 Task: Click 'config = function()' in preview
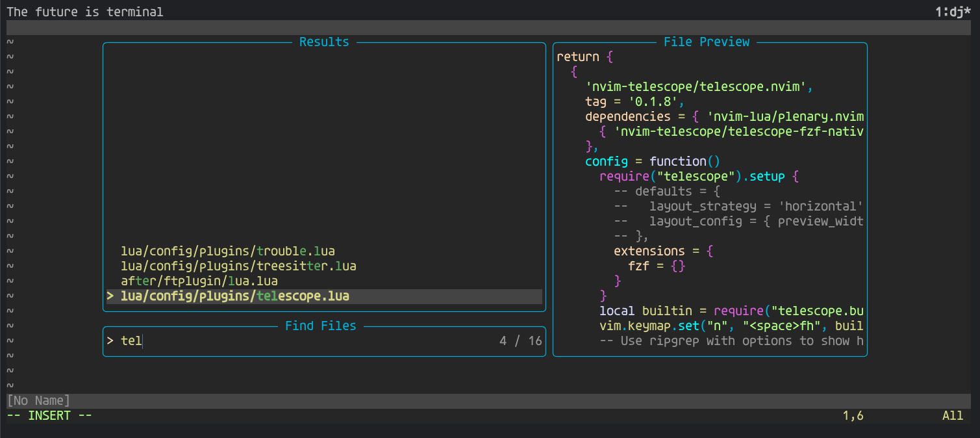pos(653,161)
